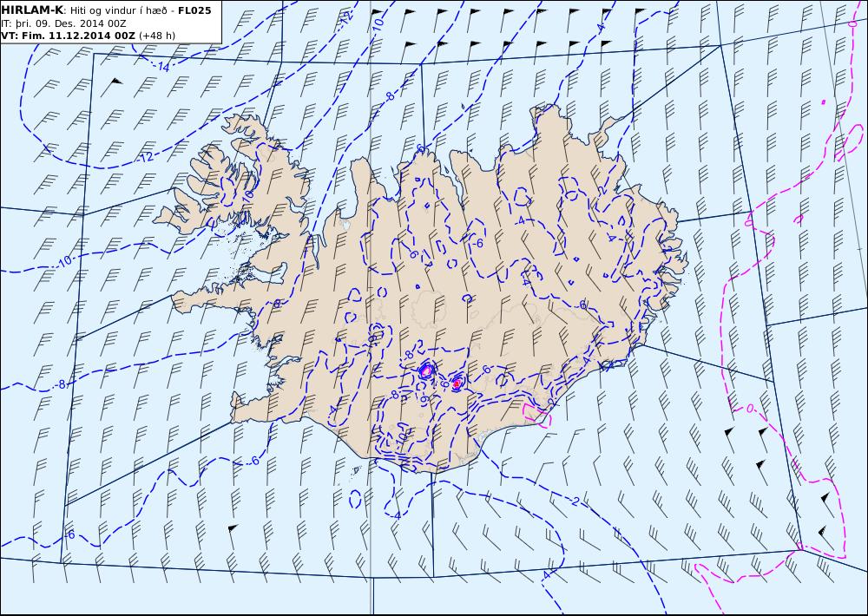Click the dense blue-magenta closed contour cluster

pos(425,370)
